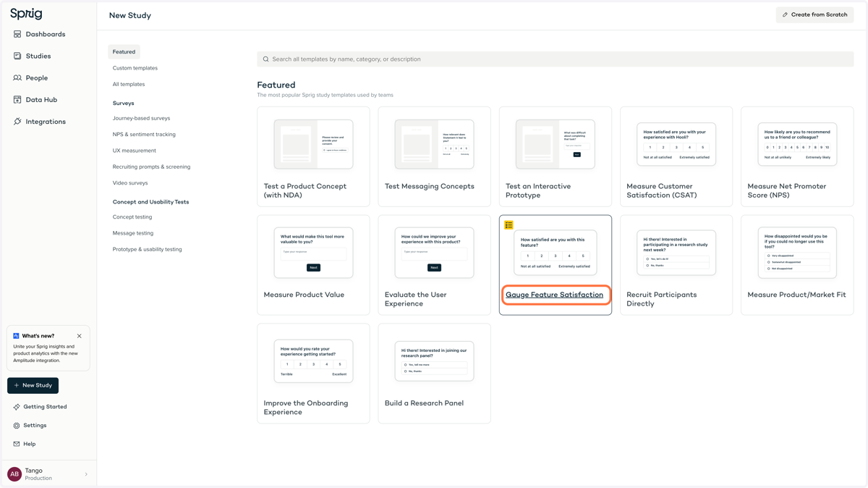
Task: Open Getting Started
Action: [x=45, y=407]
